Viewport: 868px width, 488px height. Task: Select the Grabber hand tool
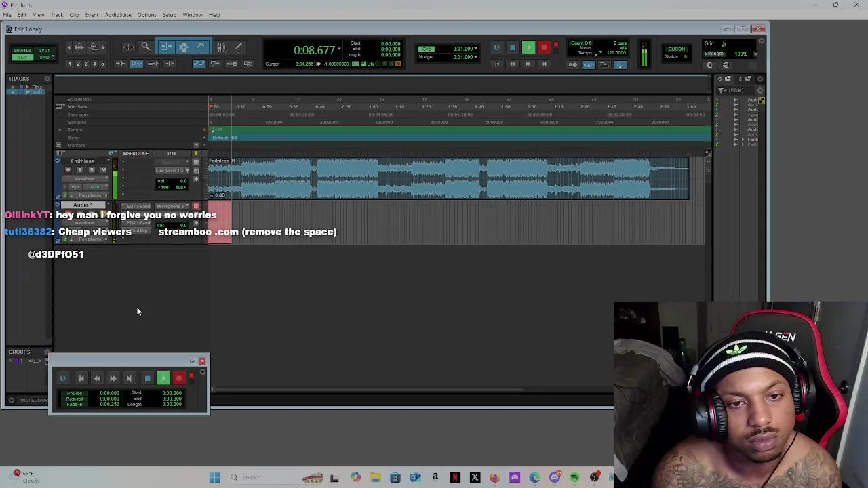pyautogui.click(x=201, y=47)
